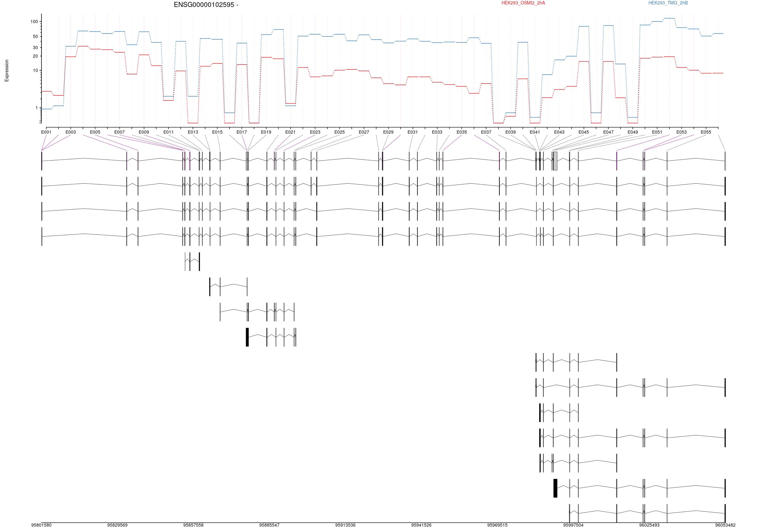This screenshot has height=532, width=760.
Task: Select exon label E025
Action: [x=339, y=132]
